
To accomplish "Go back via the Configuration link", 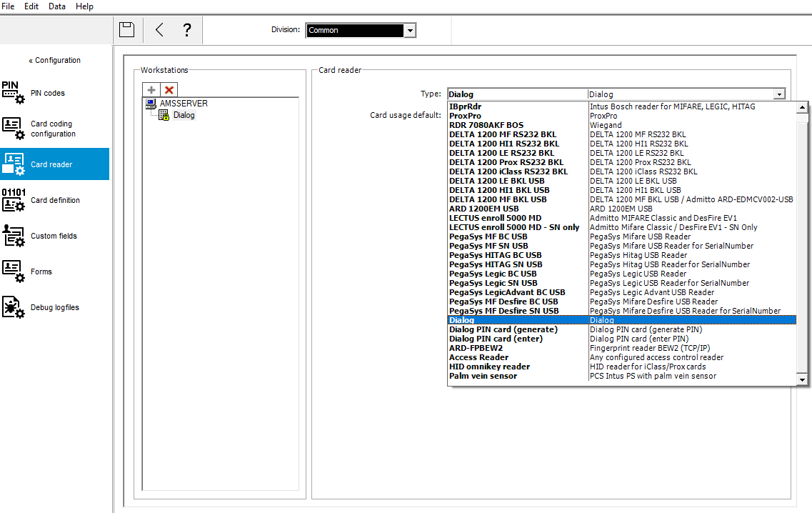I will 55,61.
